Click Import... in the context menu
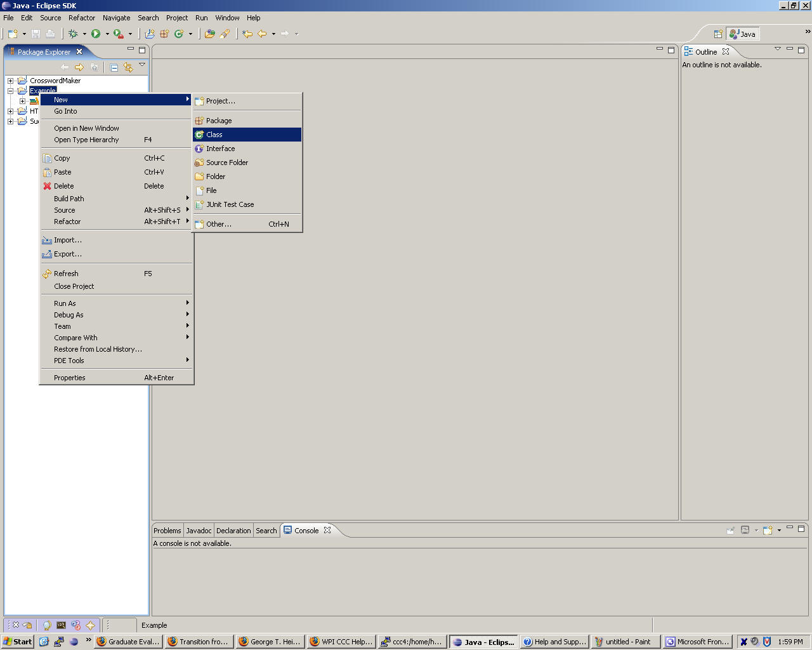The height and width of the screenshot is (650, 812). (116, 240)
